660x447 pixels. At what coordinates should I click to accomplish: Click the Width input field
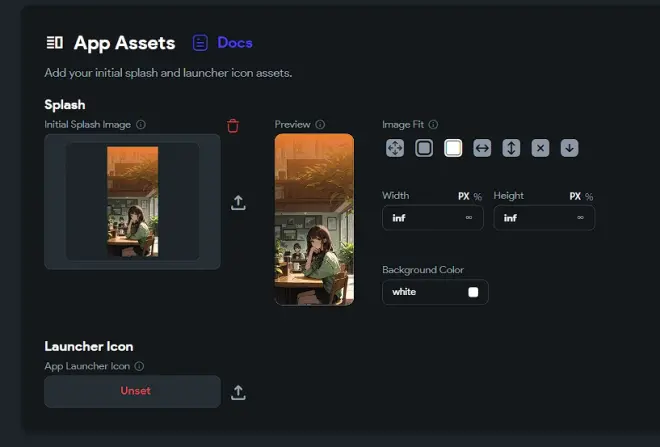click(x=433, y=218)
